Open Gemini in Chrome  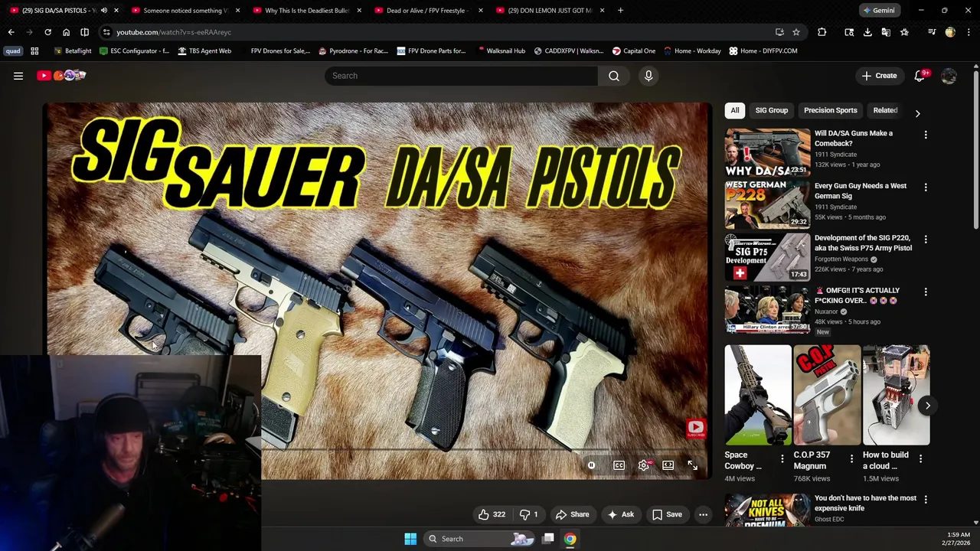(x=879, y=11)
